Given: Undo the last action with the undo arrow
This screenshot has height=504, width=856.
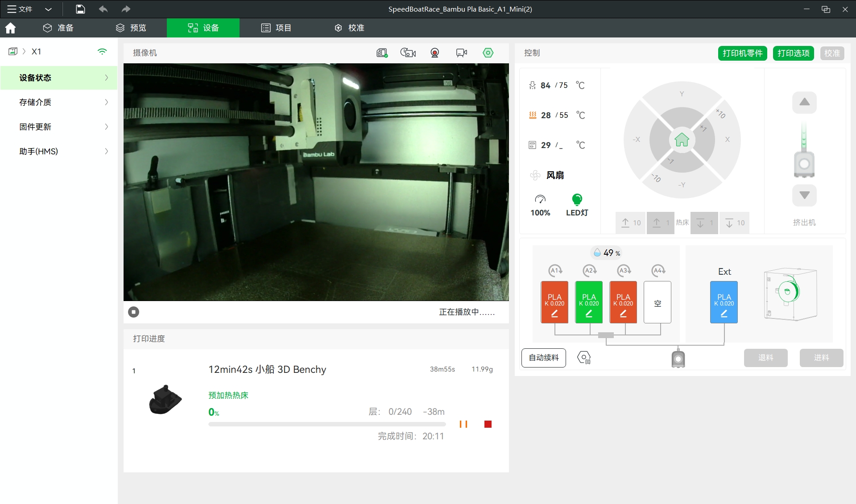Looking at the screenshot, I should [103, 9].
